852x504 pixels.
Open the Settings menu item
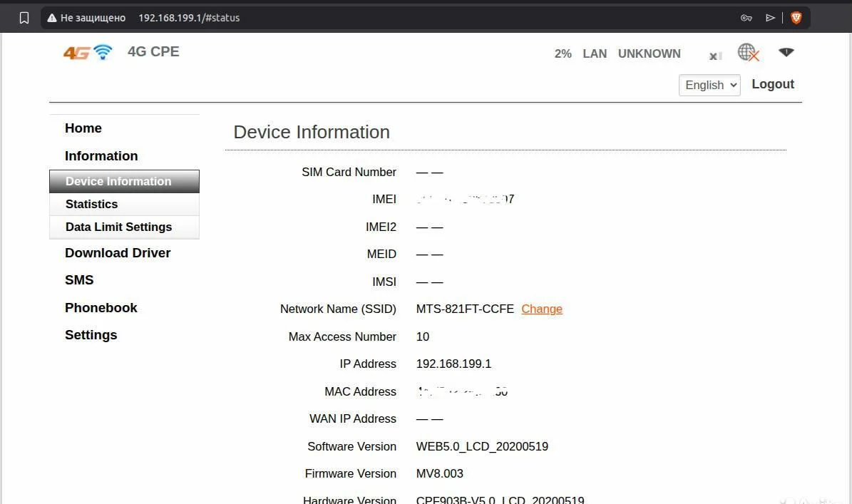point(91,335)
